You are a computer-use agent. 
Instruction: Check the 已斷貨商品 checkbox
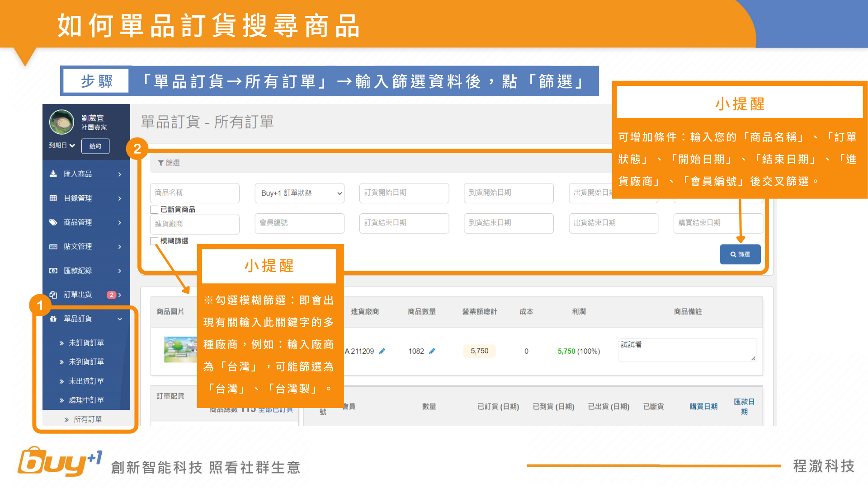point(155,210)
